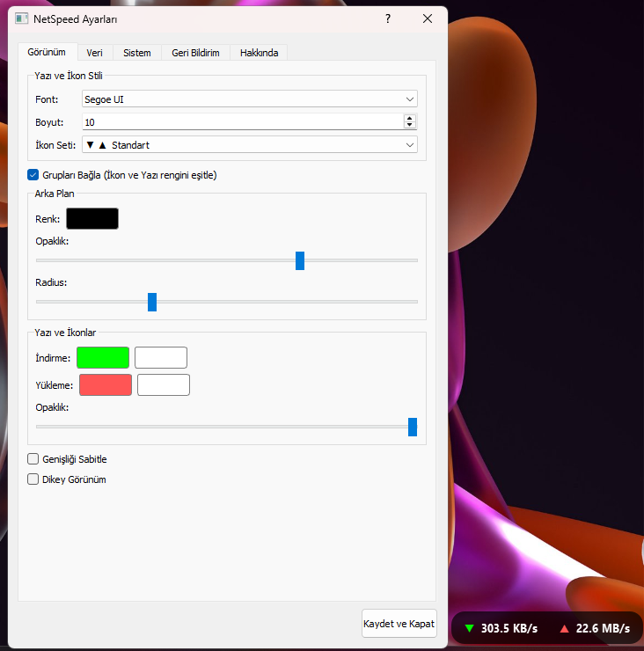Click inside the Boyut size field

[243, 122]
